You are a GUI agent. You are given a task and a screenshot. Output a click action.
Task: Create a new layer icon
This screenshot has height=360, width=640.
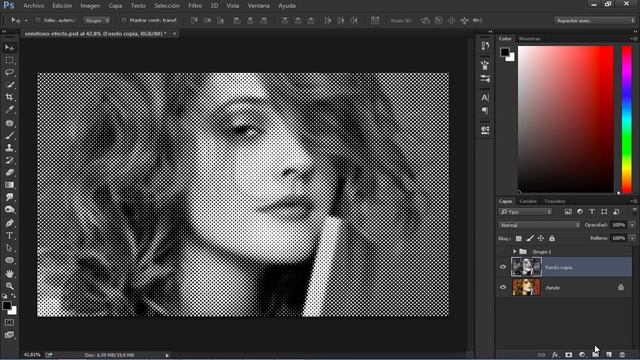pyautogui.click(x=609, y=355)
